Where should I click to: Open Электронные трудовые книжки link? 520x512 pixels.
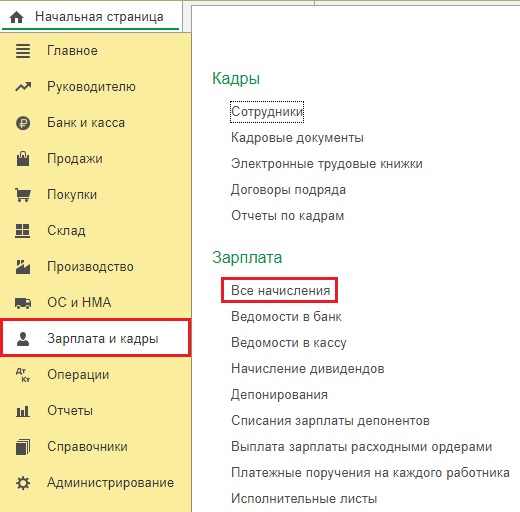tap(327, 164)
